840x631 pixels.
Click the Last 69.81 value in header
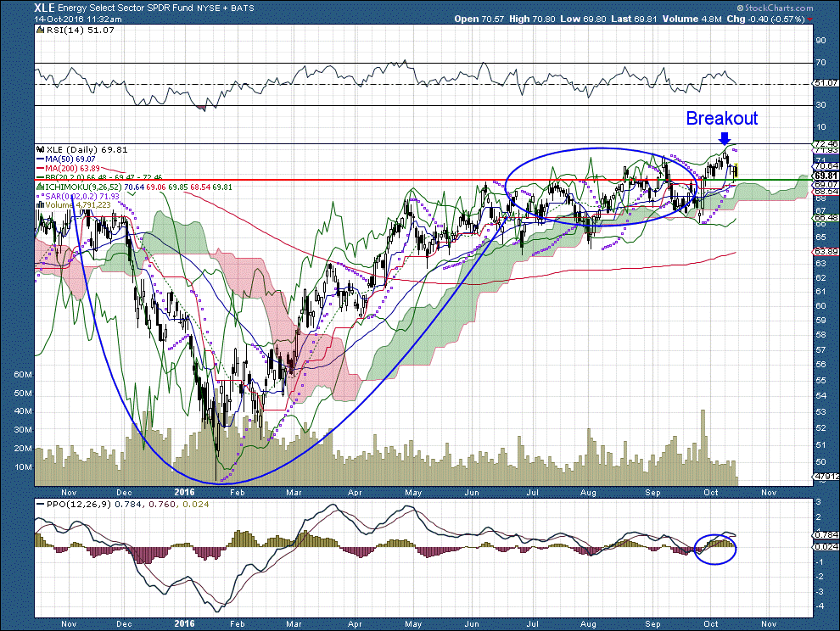click(634, 19)
